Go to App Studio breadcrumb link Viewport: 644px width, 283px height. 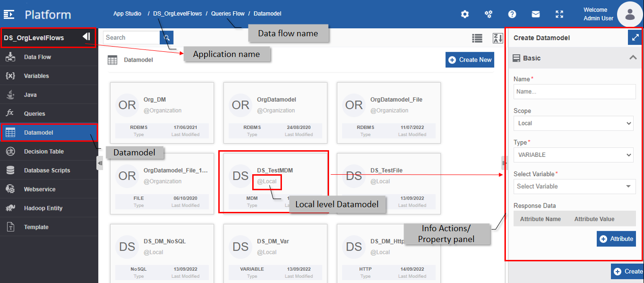click(127, 14)
